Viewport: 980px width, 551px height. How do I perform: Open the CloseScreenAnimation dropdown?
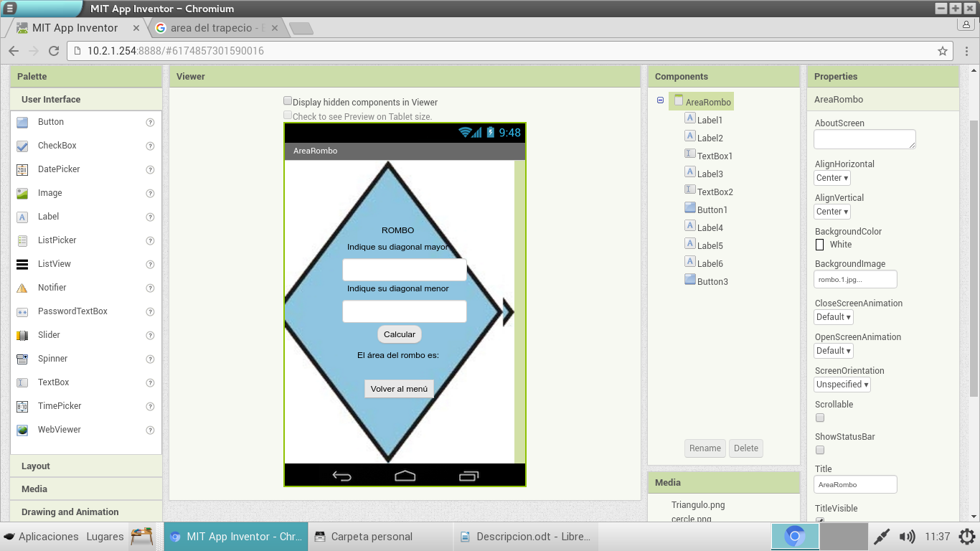pyautogui.click(x=834, y=317)
